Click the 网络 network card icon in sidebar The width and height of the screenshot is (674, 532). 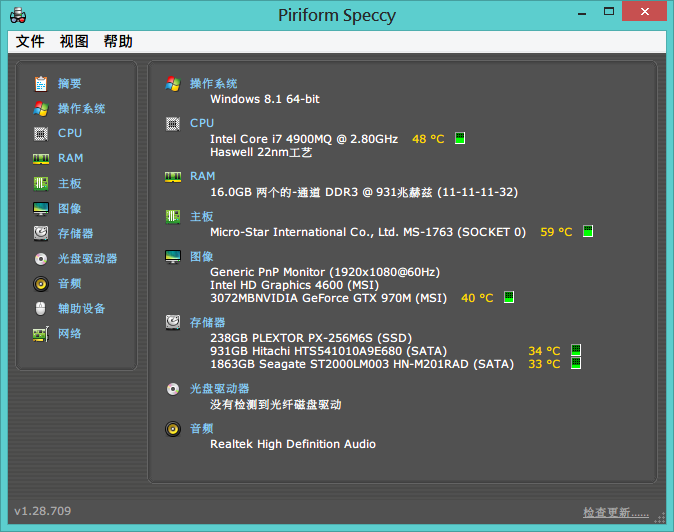pos(41,334)
